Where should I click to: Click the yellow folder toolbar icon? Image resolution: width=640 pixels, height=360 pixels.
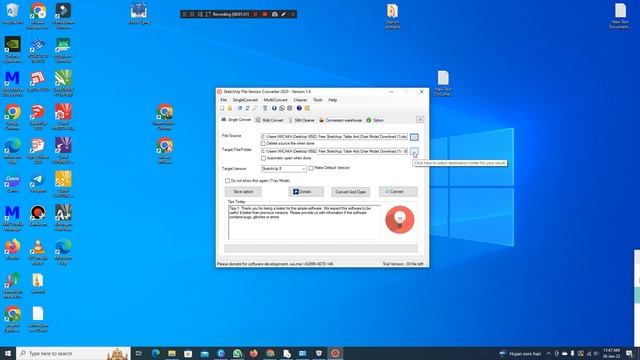click(x=230, y=108)
